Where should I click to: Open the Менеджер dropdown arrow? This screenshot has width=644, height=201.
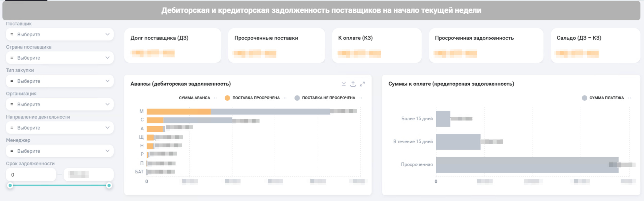click(x=107, y=151)
